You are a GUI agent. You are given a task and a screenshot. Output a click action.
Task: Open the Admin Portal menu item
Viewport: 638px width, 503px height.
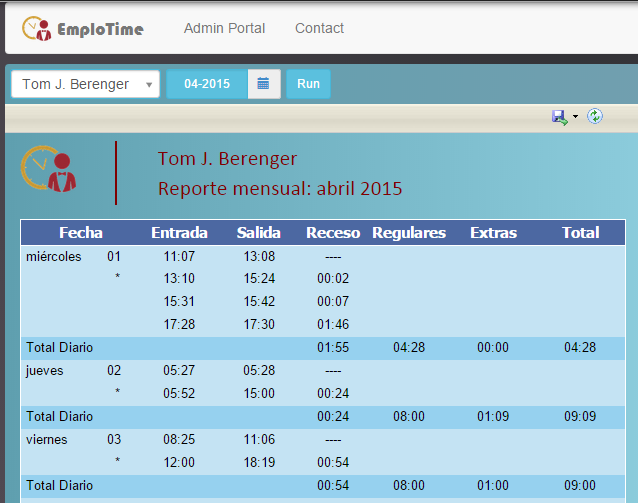tap(224, 28)
